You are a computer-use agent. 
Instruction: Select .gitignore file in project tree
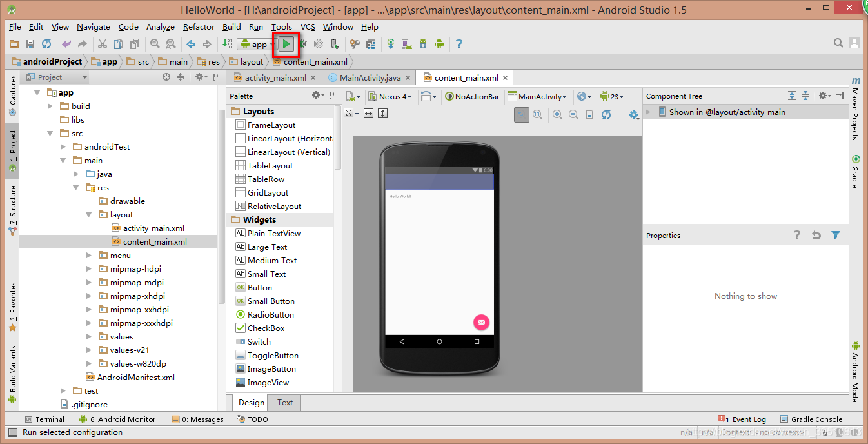point(84,405)
